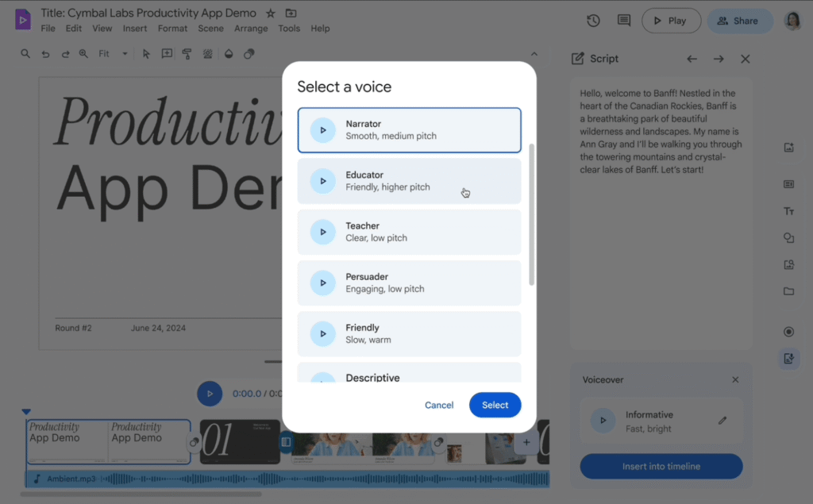The width and height of the screenshot is (813, 504).
Task: Choose the Educator voice option
Action: [x=409, y=181]
